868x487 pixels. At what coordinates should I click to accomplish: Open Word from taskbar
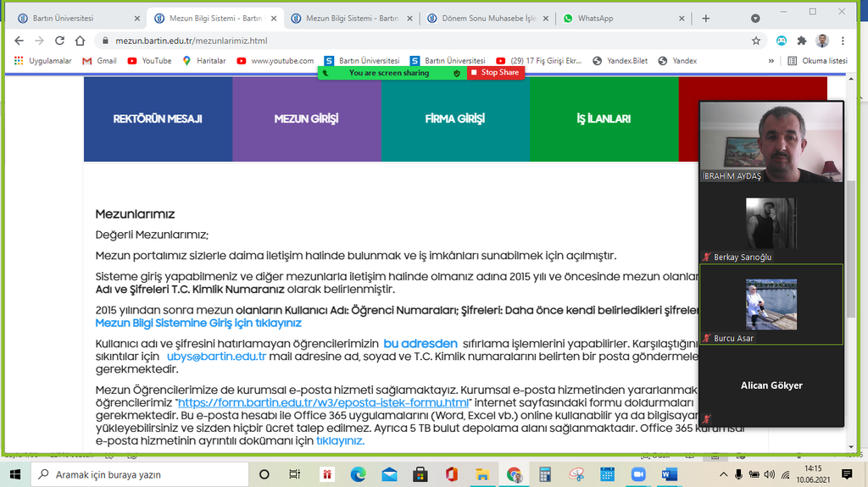(670, 474)
